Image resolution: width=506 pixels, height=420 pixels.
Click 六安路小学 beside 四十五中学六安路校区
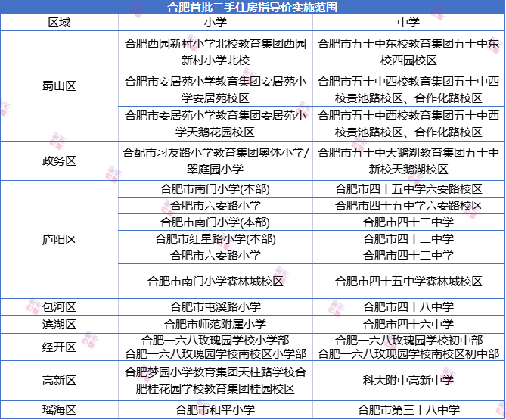click(x=216, y=206)
